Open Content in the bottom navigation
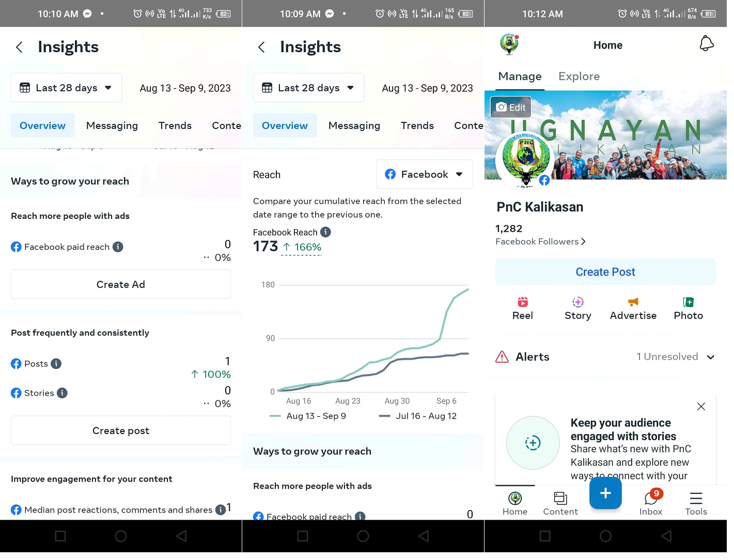734x560 pixels. 560,504
